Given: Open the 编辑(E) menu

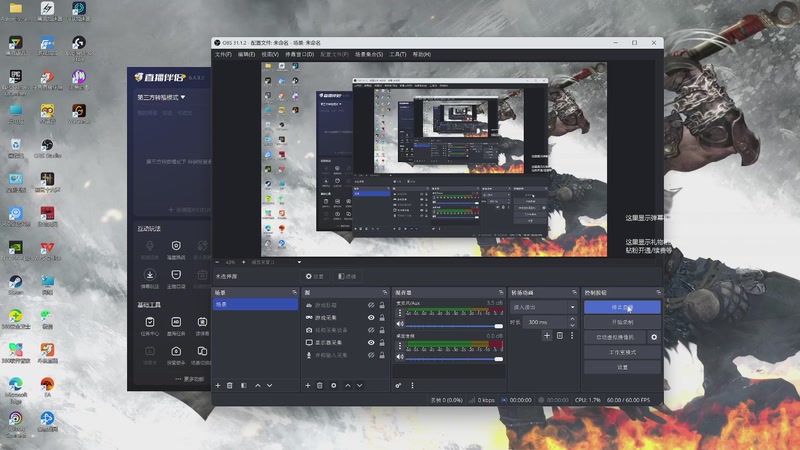Looking at the screenshot, I should (246, 54).
